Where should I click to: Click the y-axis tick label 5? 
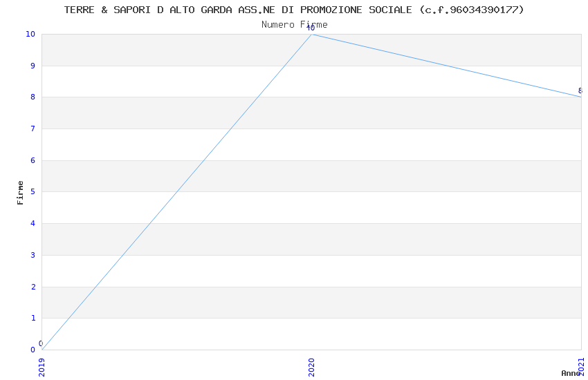(x=33, y=191)
